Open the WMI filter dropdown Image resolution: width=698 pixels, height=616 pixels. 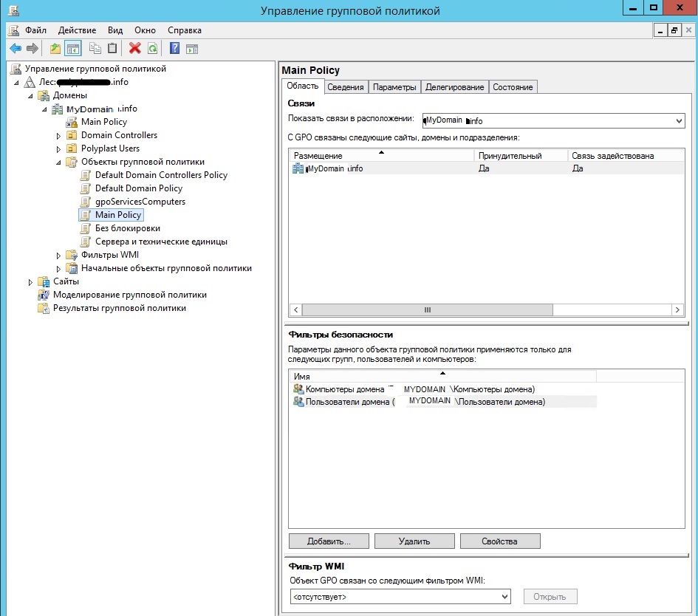504,596
